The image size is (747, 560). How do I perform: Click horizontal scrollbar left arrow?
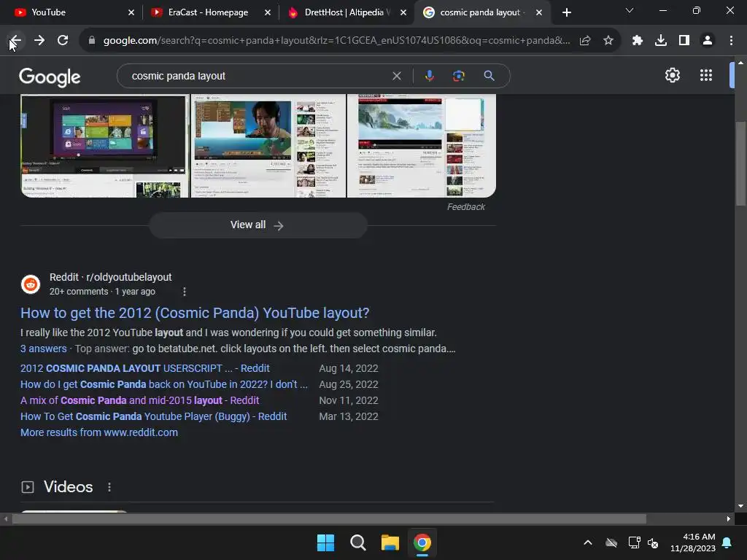[6, 519]
